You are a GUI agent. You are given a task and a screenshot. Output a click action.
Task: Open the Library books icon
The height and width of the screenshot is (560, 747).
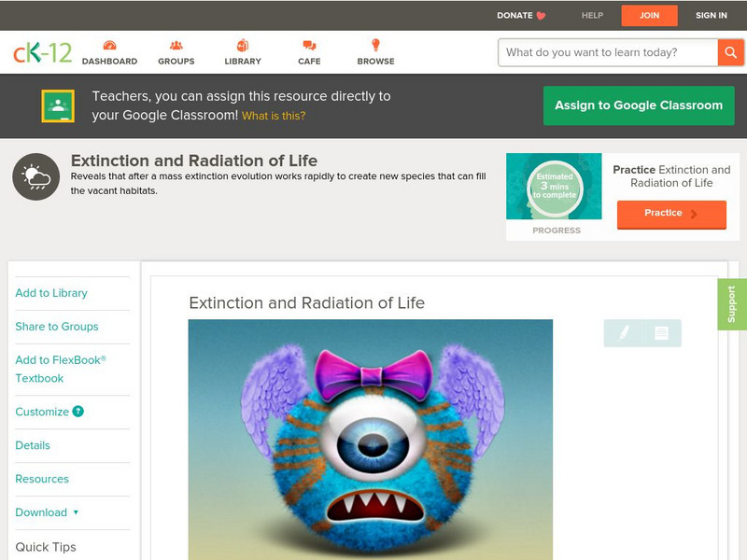coord(242,45)
